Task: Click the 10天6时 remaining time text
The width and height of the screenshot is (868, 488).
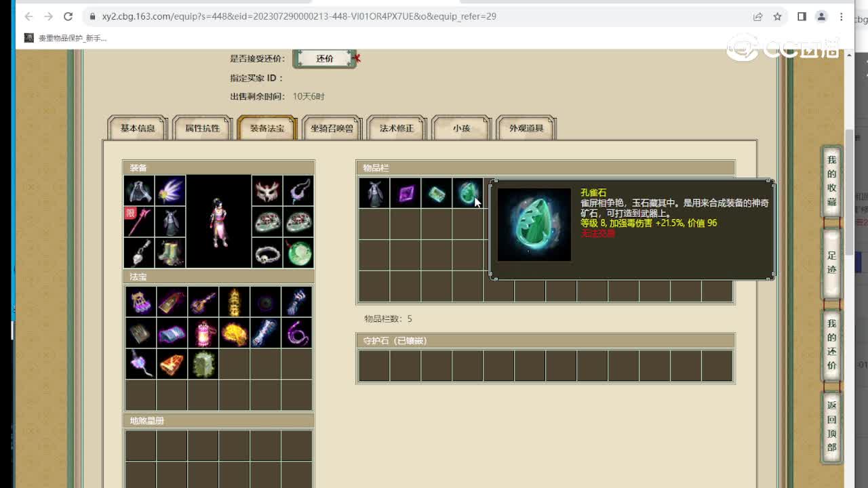Action: [x=309, y=96]
